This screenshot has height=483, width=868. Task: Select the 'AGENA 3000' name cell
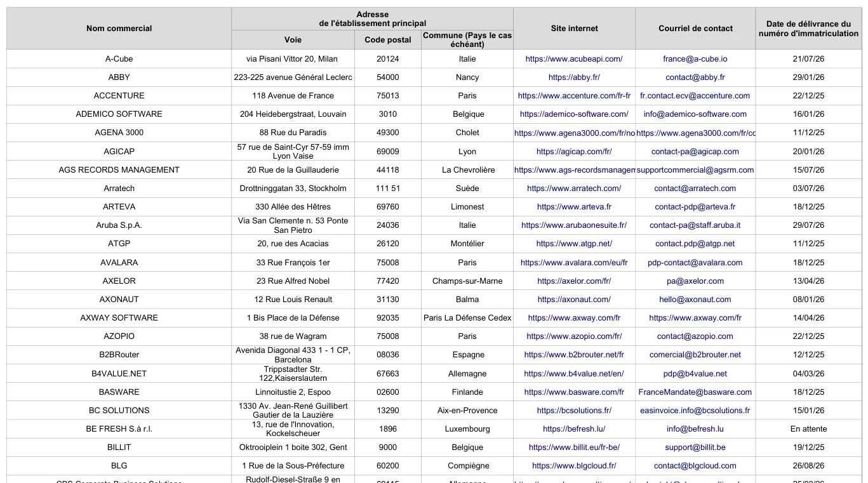(119, 133)
